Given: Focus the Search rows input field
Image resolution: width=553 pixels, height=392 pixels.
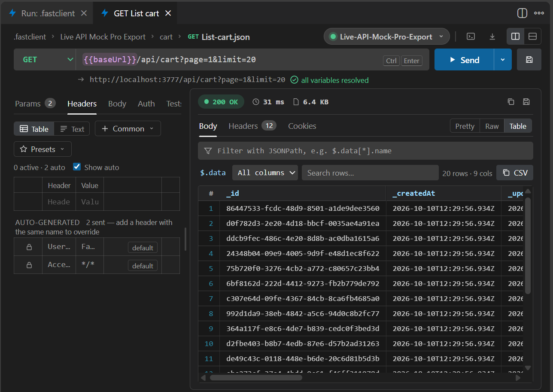Looking at the screenshot, I should [x=370, y=173].
